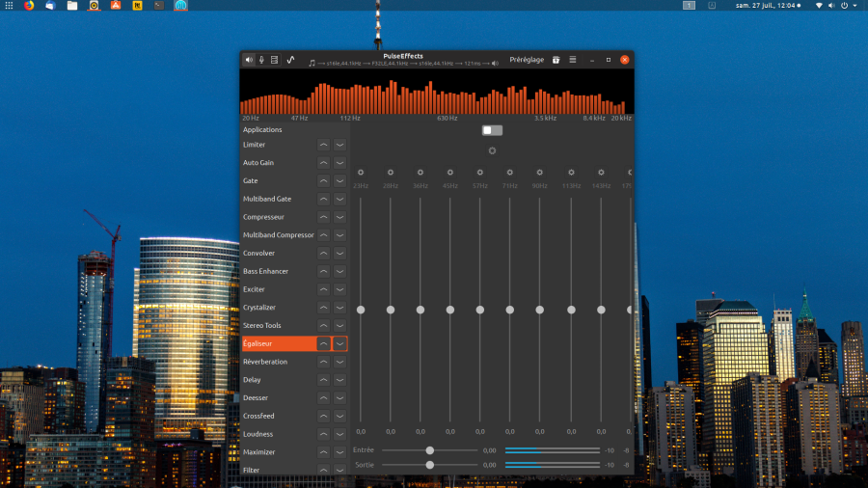Move Crossfeed down in effect order

[x=339, y=416]
